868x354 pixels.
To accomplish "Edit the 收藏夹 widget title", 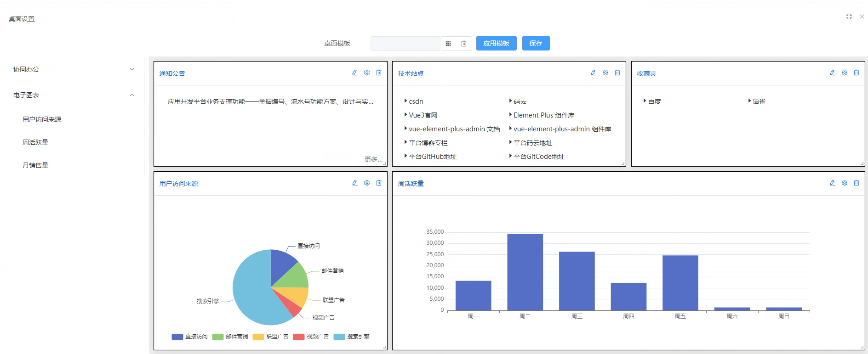I will point(833,73).
